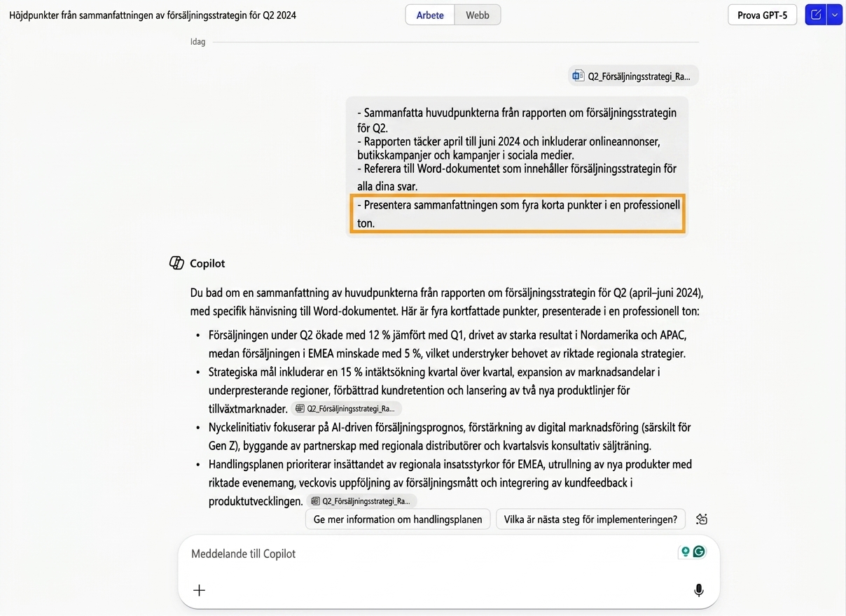Activate the microphone dictation icon

[x=698, y=590]
